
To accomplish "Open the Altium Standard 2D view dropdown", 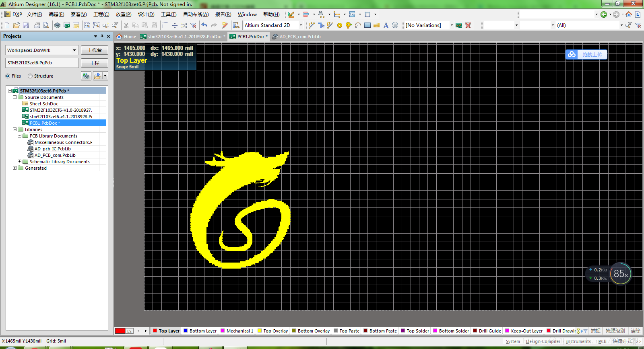I will [x=301, y=25].
